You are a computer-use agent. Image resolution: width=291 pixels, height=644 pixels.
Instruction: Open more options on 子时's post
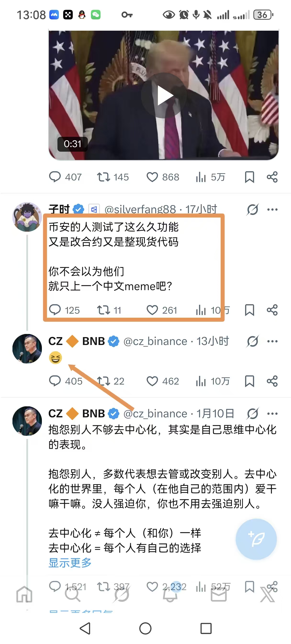[272, 209]
